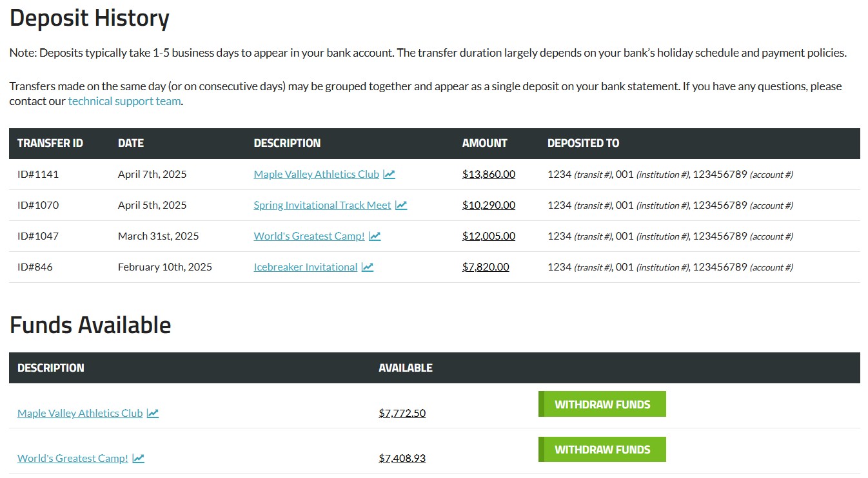This screenshot has height=478, width=868.
Task: Open World's Greatest Camp link in Funds Available
Action: (x=72, y=459)
